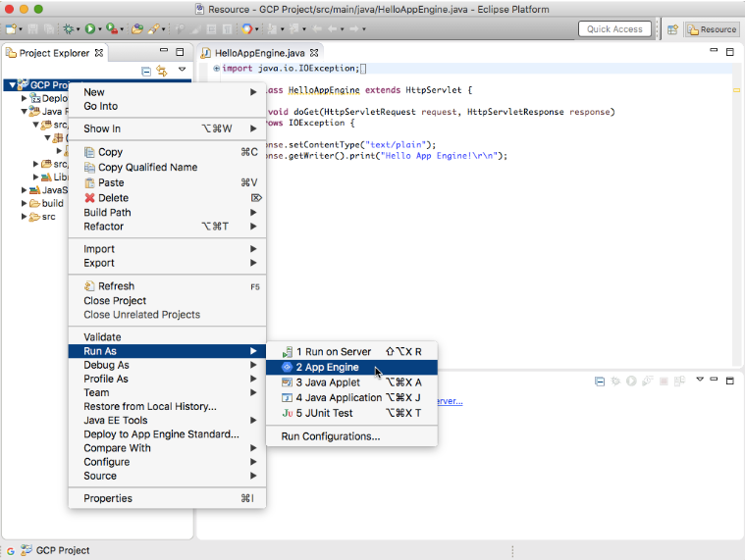Screen dimensions: 745x560
Task: Select 5 JUnit Test option
Action: (x=324, y=413)
